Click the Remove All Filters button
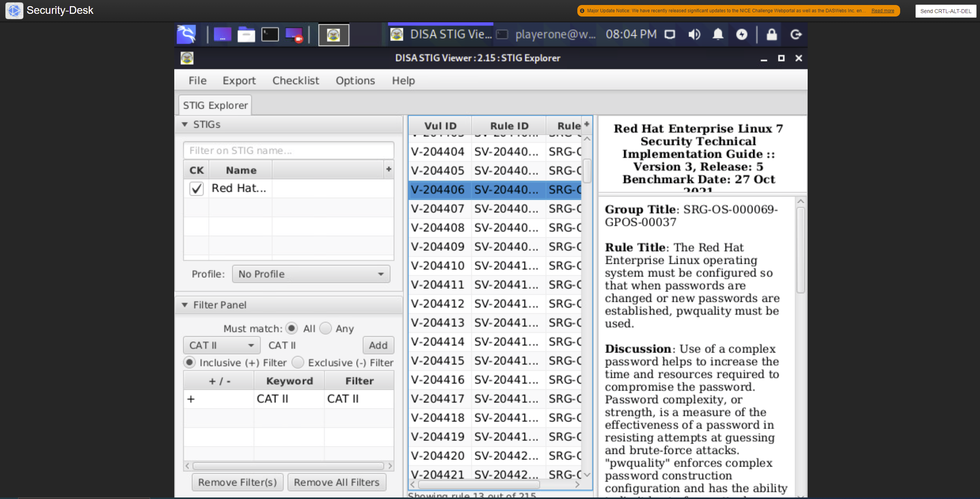This screenshot has width=980, height=499. 337,482
